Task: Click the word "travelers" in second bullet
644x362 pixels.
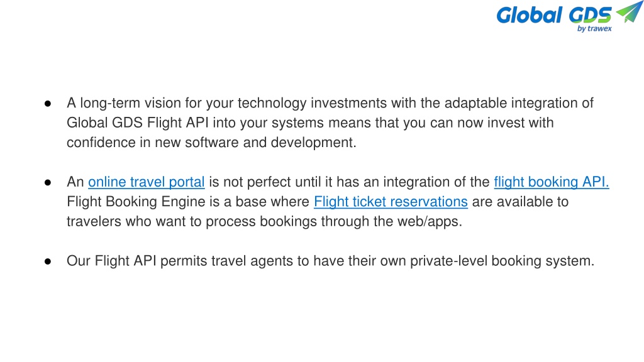Action: (x=94, y=221)
